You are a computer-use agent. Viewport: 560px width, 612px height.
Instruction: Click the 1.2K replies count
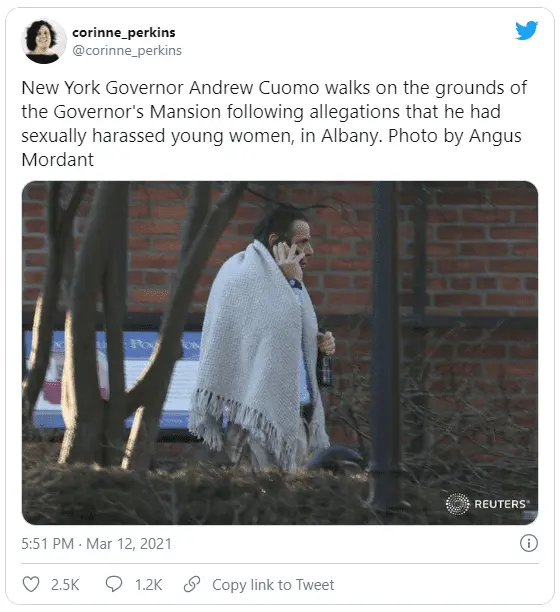[x=149, y=585]
